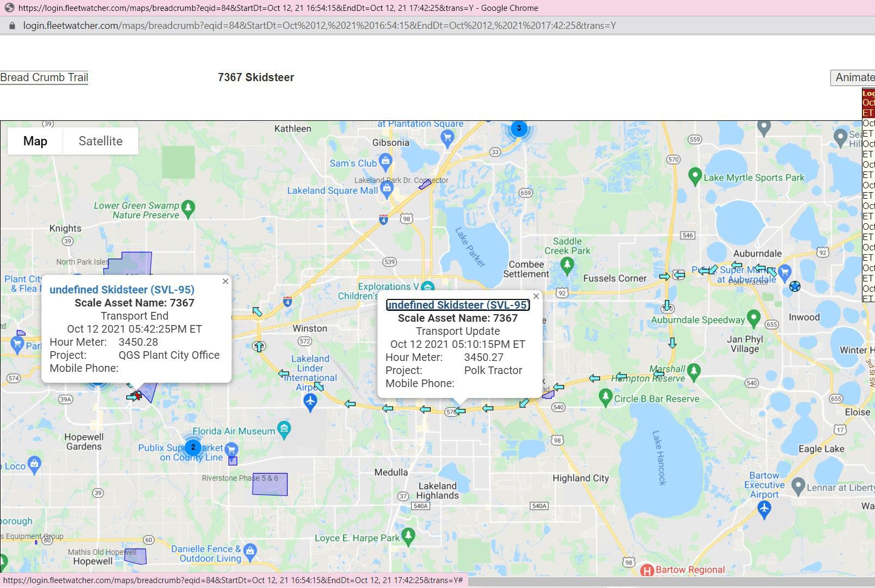
Task: Click the star start marker near Auburndale
Action: pos(795,286)
